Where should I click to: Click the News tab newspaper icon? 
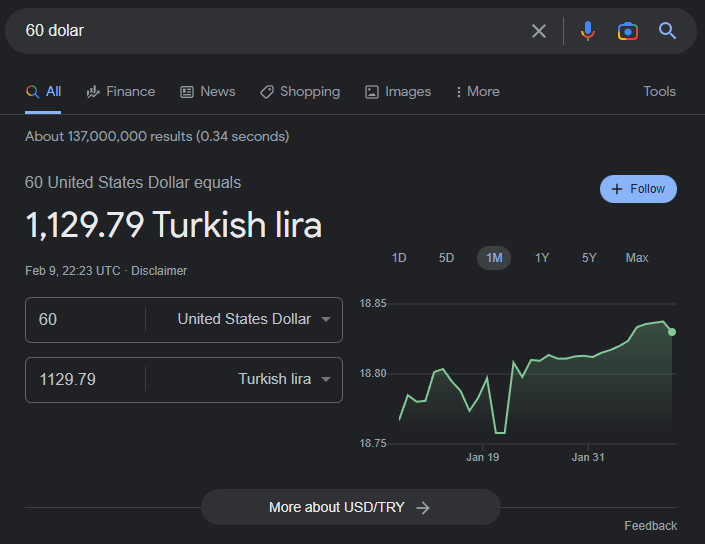coord(187,92)
